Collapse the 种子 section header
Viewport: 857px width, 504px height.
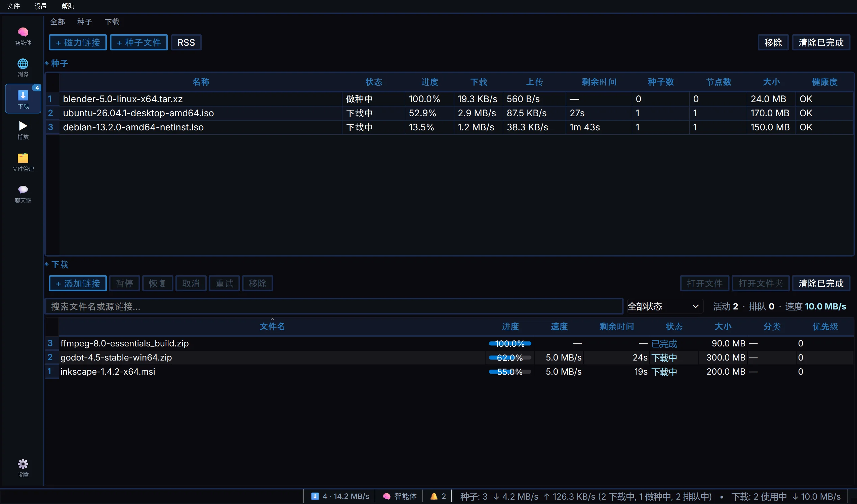point(56,63)
